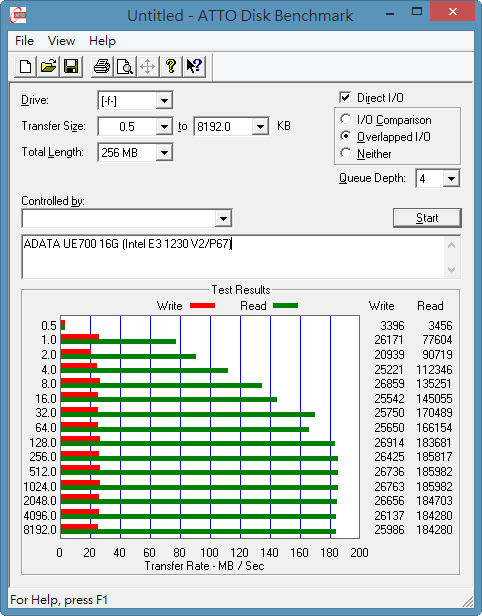Click write value 3396 in results

392,326
